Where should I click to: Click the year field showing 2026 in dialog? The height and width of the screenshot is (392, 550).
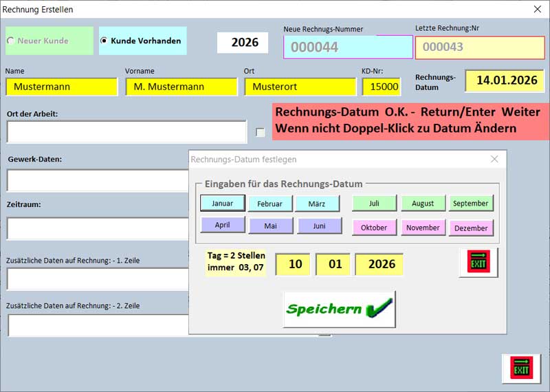pos(379,264)
